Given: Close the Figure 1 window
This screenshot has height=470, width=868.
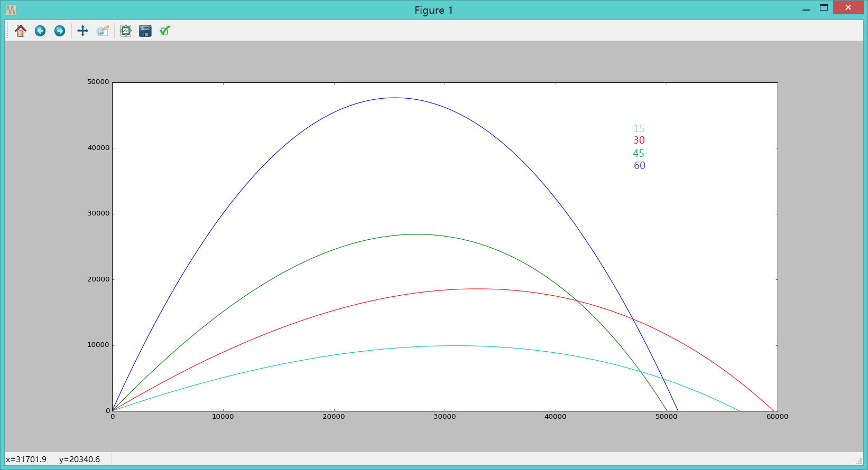Looking at the screenshot, I should click(x=848, y=7).
